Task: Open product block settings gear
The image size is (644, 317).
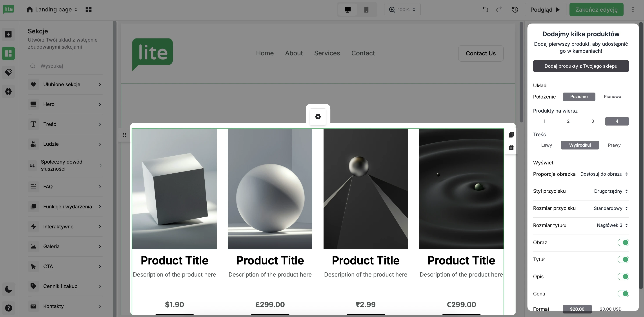Action: tap(318, 117)
